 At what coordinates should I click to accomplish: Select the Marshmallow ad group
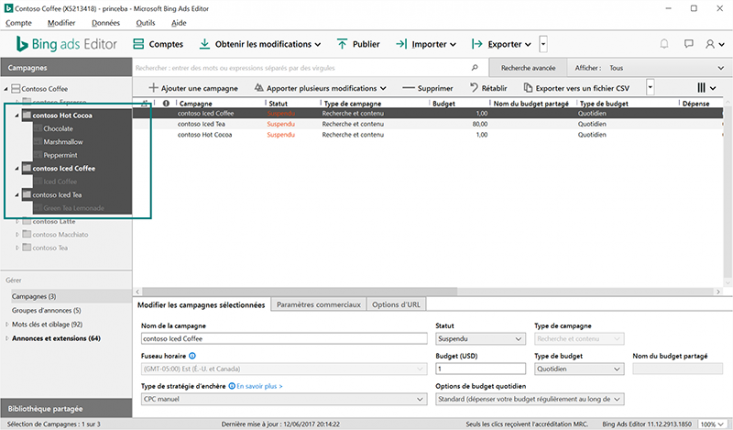click(x=63, y=142)
